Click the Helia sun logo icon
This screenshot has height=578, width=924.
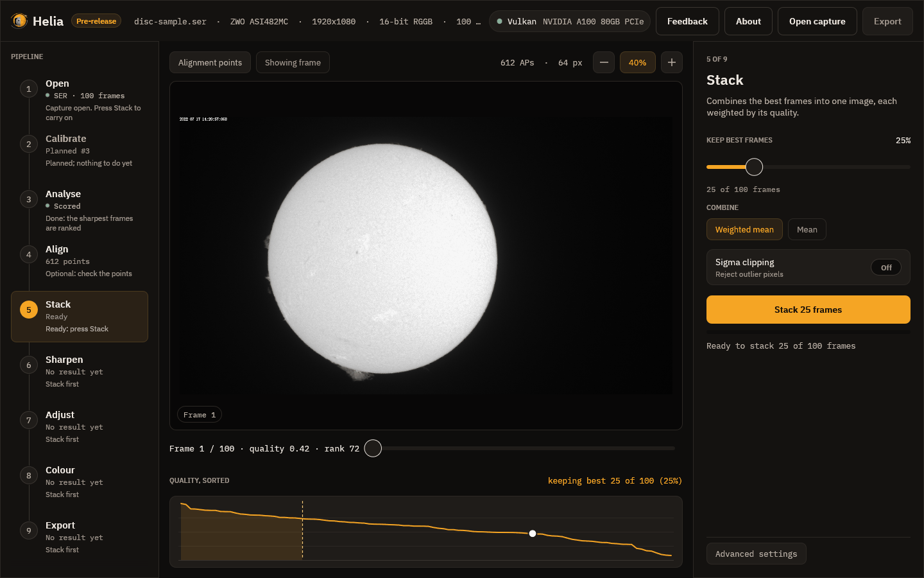click(19, 21)
